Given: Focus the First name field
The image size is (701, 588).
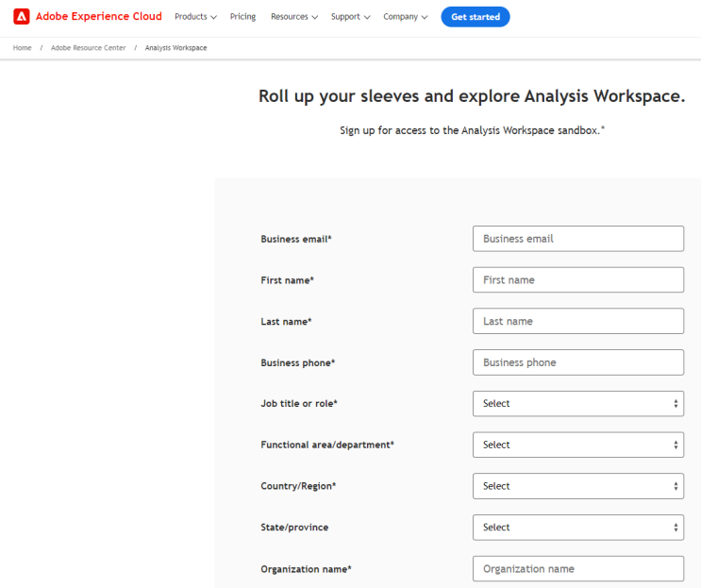Looking at the screenshot, I should click(578, 280).
